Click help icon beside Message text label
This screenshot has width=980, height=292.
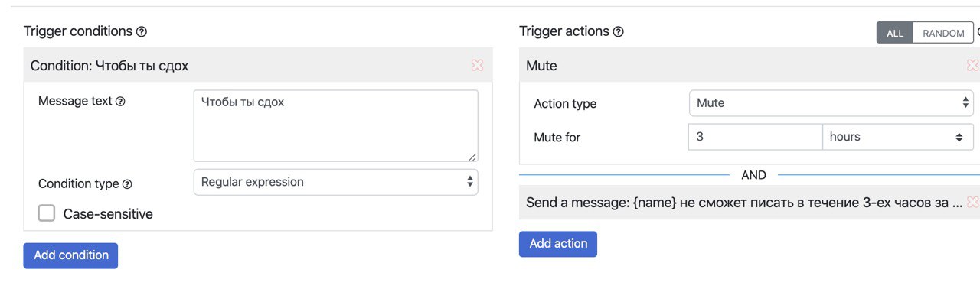[x=120, y=101]
